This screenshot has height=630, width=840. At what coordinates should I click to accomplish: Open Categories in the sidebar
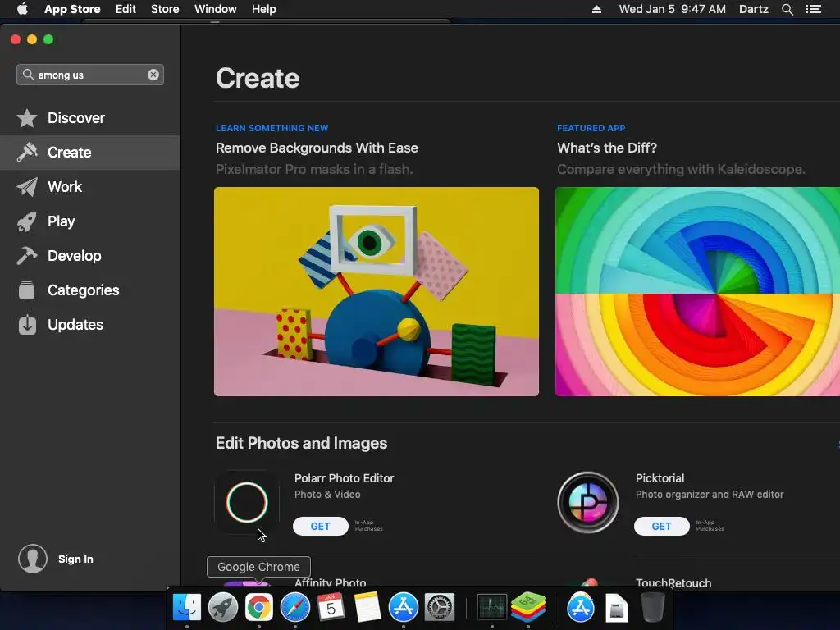coord(90,290)
